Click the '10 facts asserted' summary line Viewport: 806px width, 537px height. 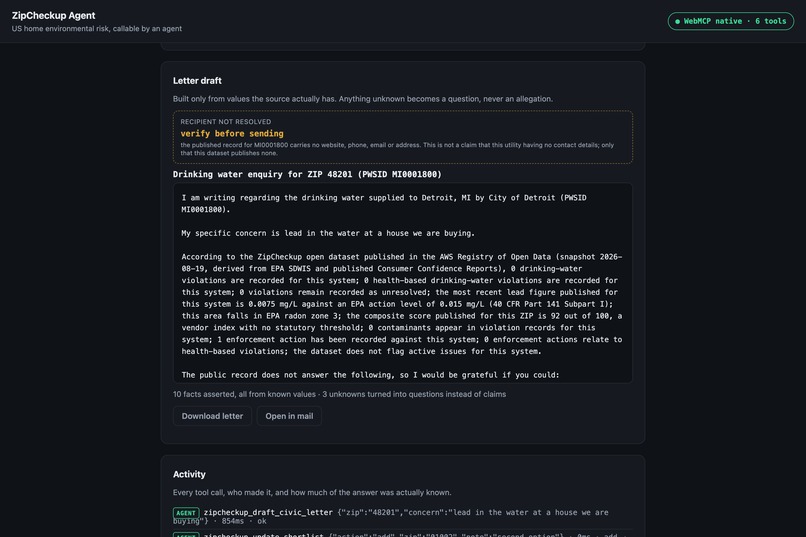tap(339, 394)
